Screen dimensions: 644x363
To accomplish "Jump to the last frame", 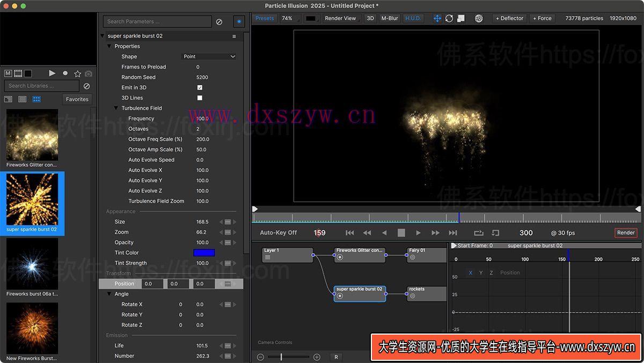I will (453, 233).
